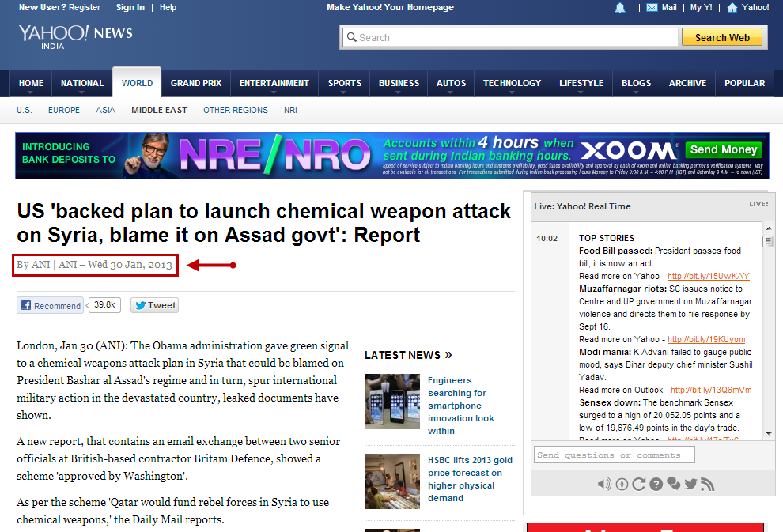The width and height of the screenshot is (783, 532).
Task: Open the ARCHIVE section
Action: [687, 83]
